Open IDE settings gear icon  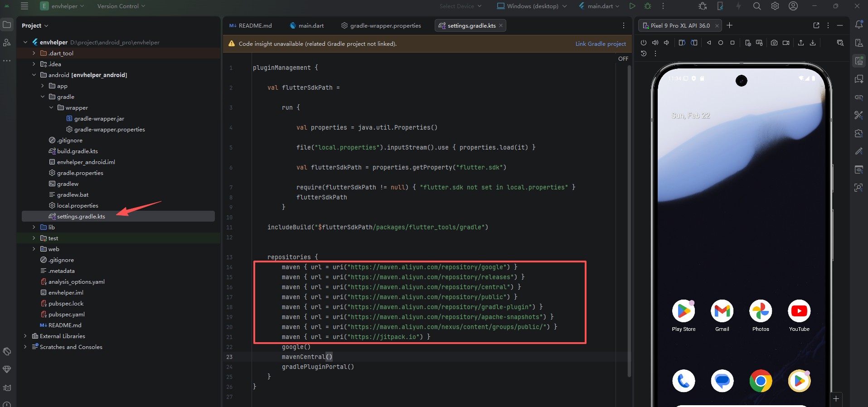click(775, 6)
